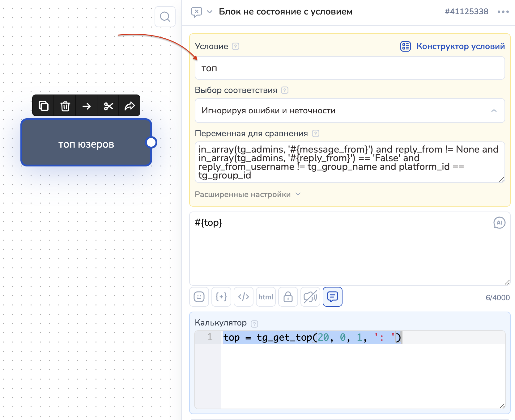
Task: Open the 'Игнорируя ошибки и неточности' dropdown
Action: (350, 111)
